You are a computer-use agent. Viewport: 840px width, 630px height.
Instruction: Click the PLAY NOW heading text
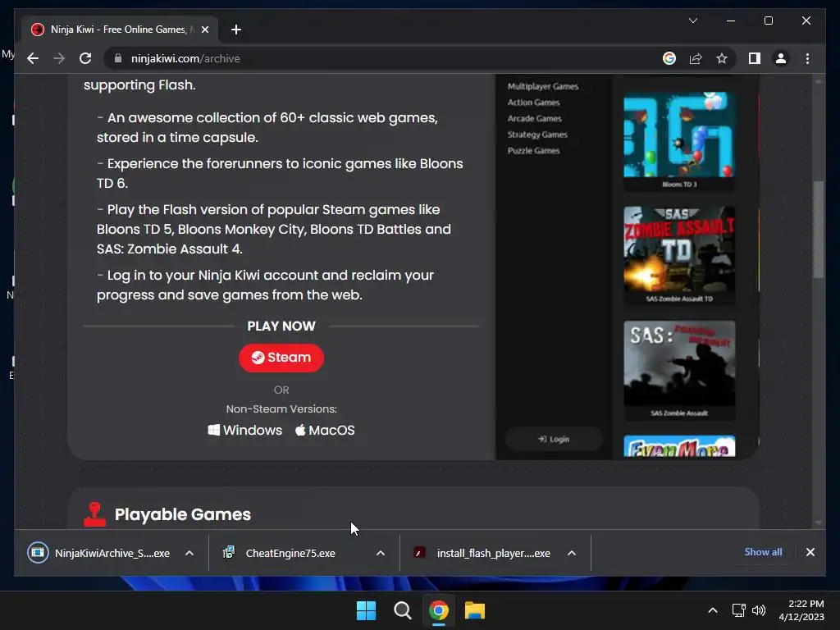281,326
